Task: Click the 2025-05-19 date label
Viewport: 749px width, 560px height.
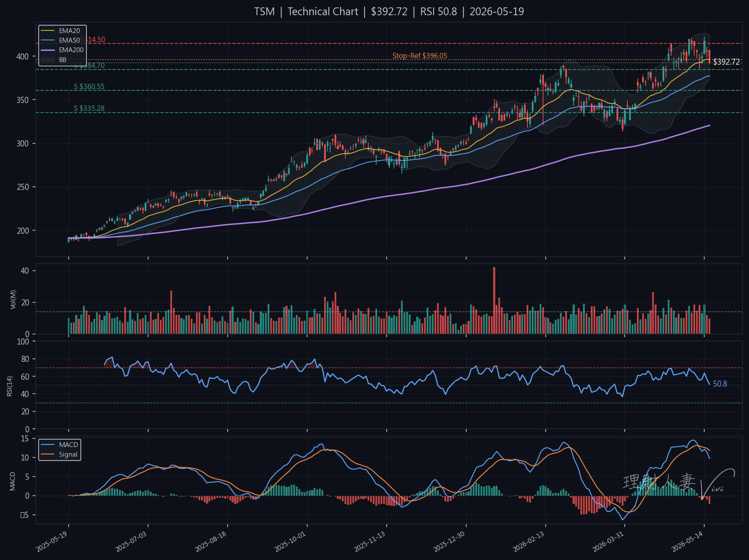Action: pyautogui.click(x=52, y=542)
